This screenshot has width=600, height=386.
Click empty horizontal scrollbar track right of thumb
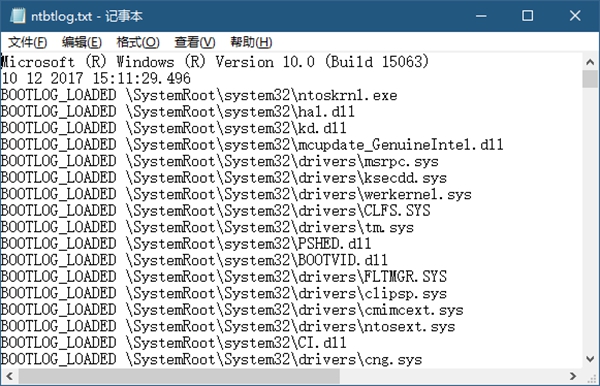(x=452, y=376)
